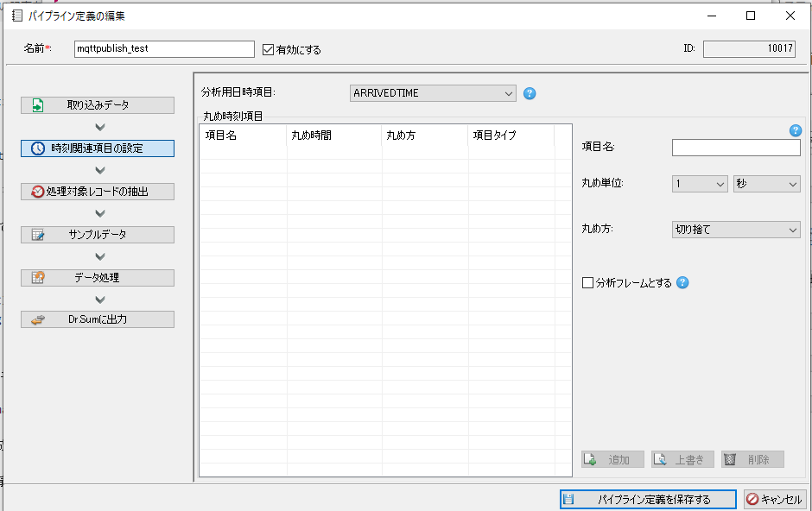Open the データ処理 step

[x=98, y=278]
